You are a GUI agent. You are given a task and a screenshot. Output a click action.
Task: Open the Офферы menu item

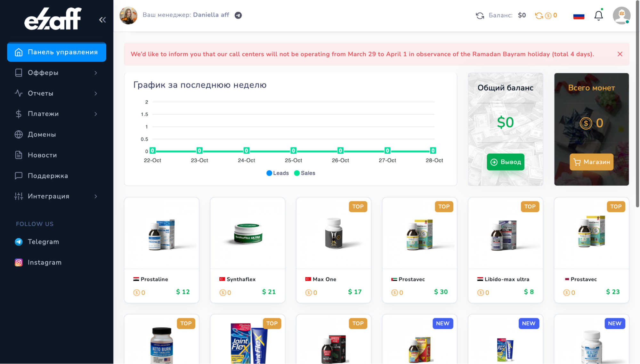click(x=57, y=73)
